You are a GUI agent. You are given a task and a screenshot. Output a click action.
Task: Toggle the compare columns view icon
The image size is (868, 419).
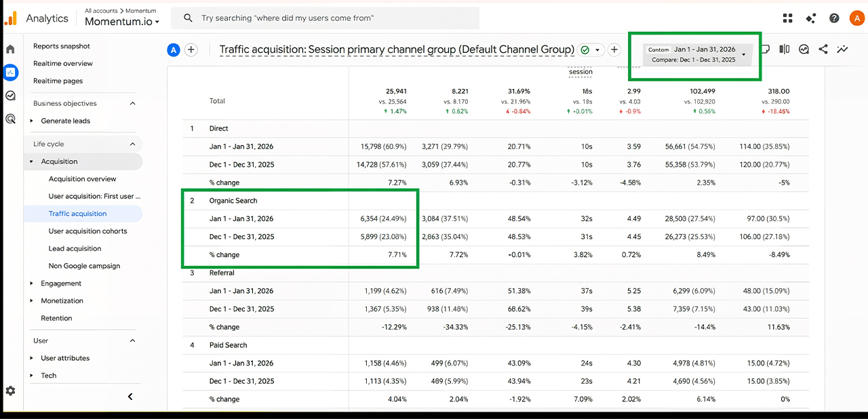(785, 49)
